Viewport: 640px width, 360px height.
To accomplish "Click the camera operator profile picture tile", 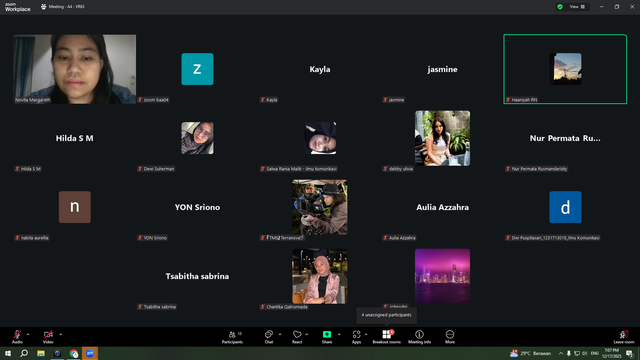I will (320, 207).
